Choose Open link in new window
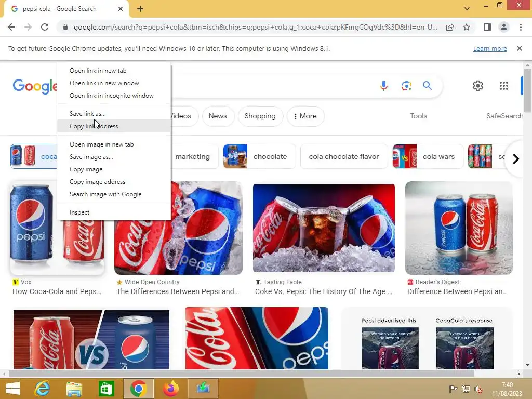532x399 pixels. (114, 83)
